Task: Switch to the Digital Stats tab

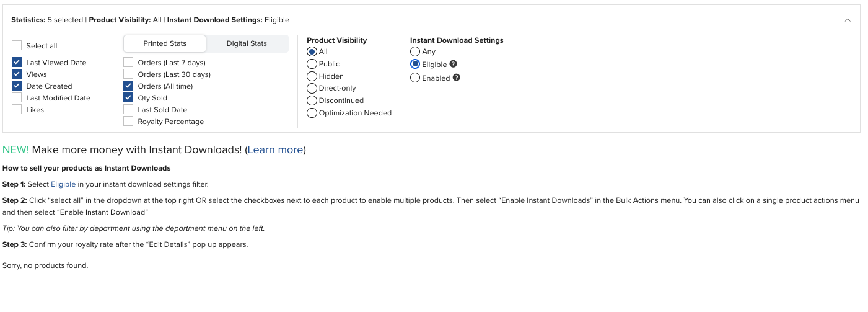Action: (x=247, y=43)
